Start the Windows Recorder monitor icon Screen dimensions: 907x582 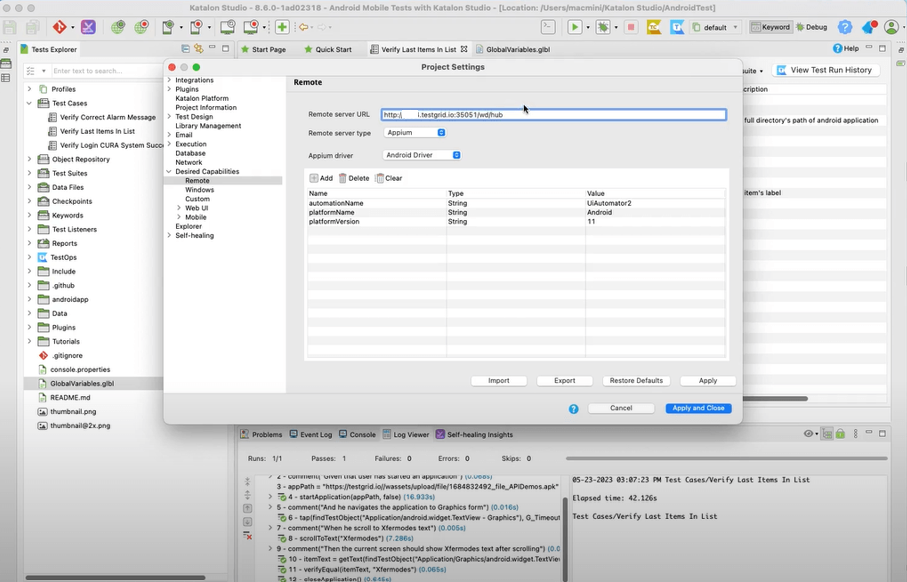point(251,27)
